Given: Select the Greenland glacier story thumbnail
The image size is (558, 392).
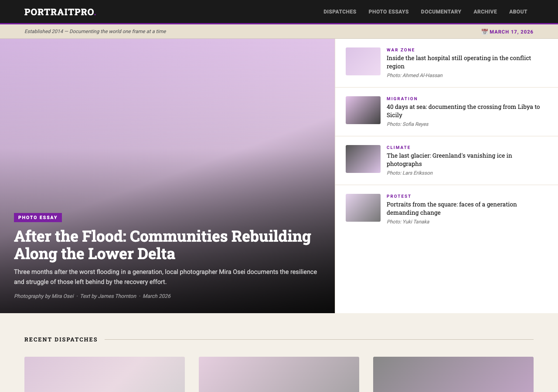Looking at the screenshot, I should tap(363, 159).
